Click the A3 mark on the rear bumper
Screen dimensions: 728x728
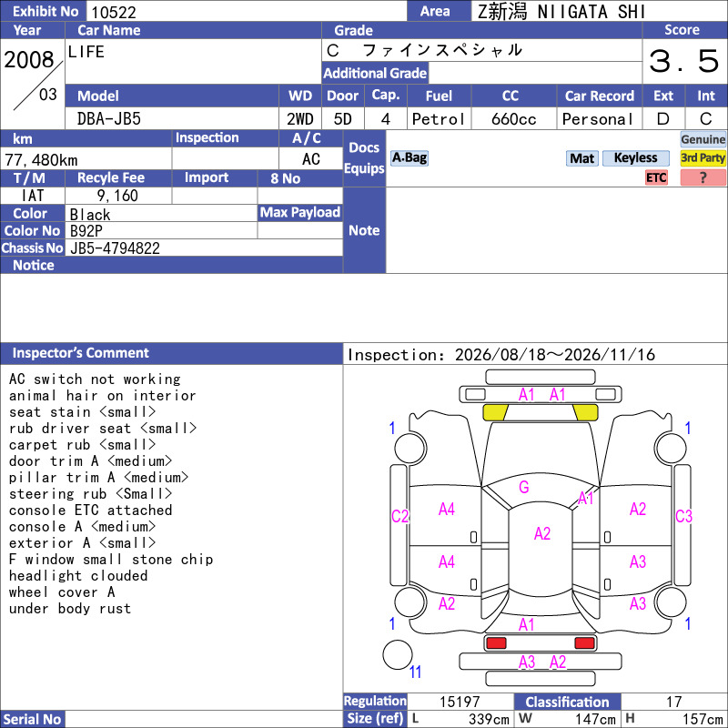pos(527,662)
